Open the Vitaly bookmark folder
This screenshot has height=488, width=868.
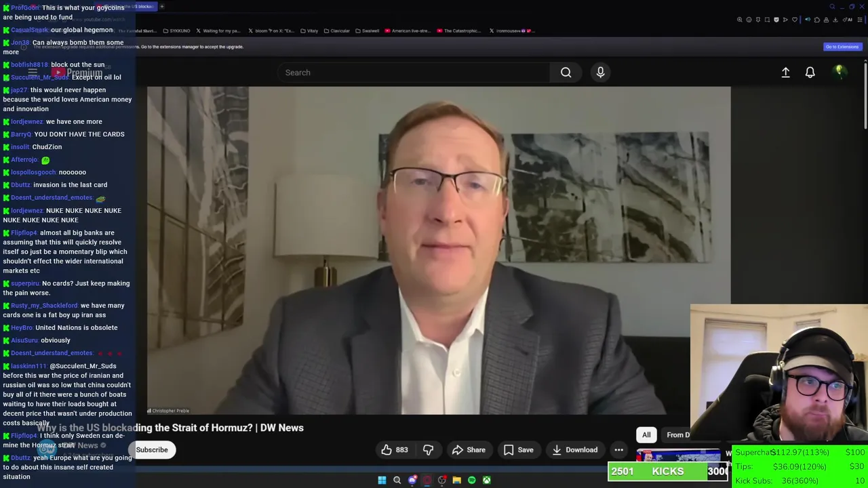point(309,30)
